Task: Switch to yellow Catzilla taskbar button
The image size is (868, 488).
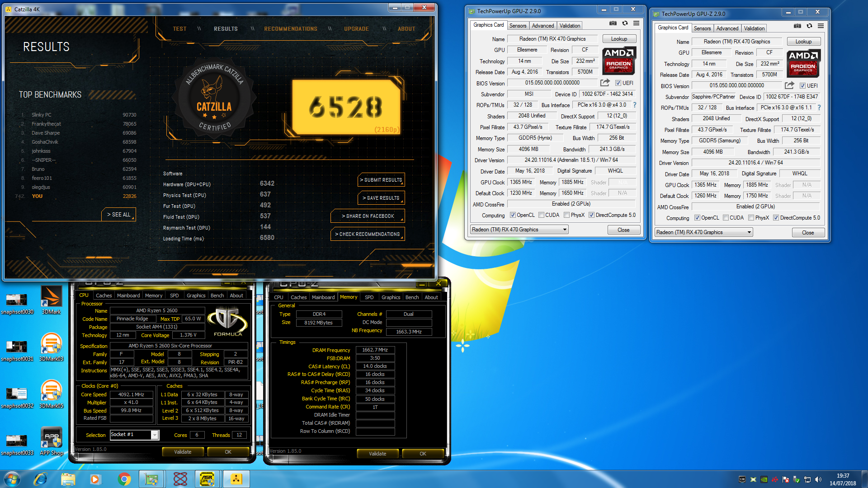Action: (x=236, y=479)
